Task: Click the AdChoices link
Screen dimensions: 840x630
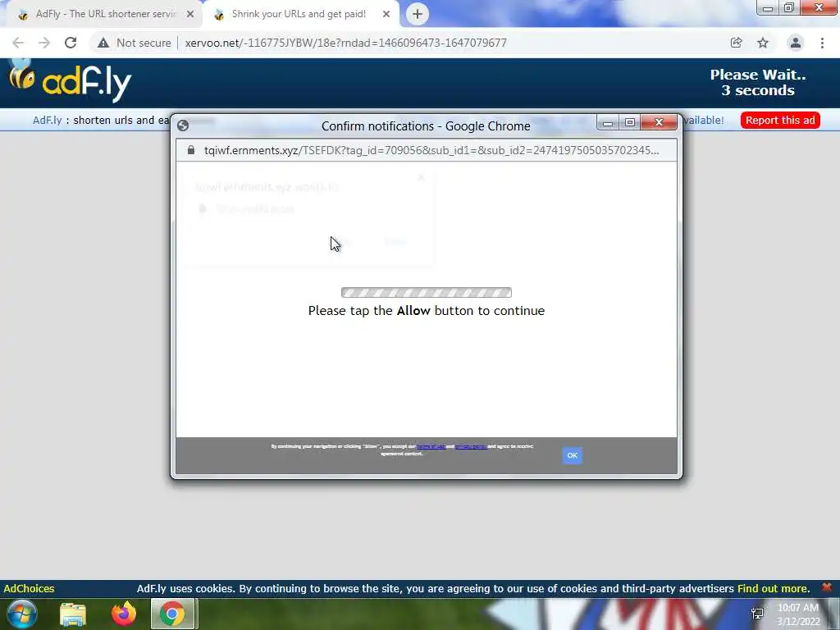Action: pos(29,588)
